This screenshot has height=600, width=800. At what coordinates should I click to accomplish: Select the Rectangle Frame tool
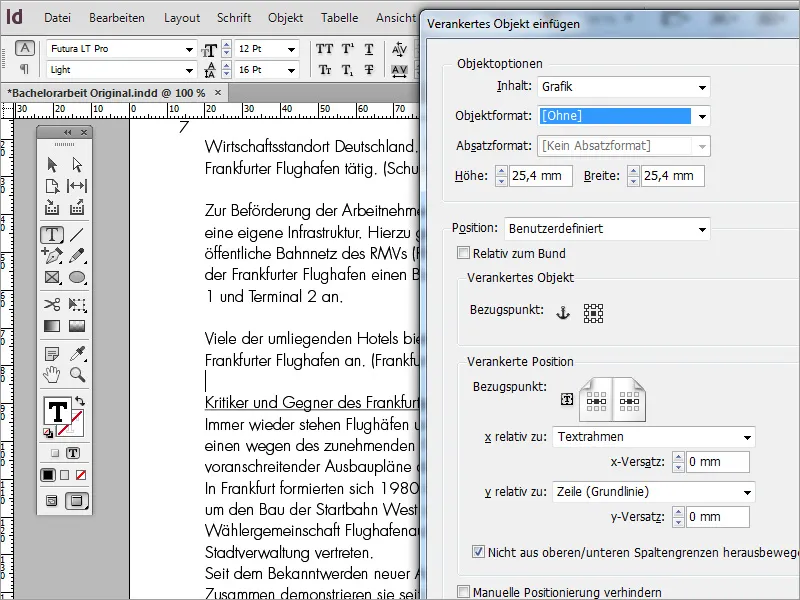tap(52, 277)
